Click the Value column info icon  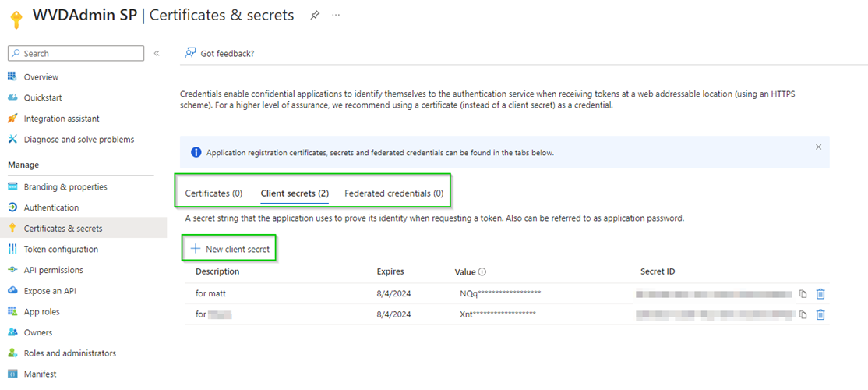pos(482,272)
